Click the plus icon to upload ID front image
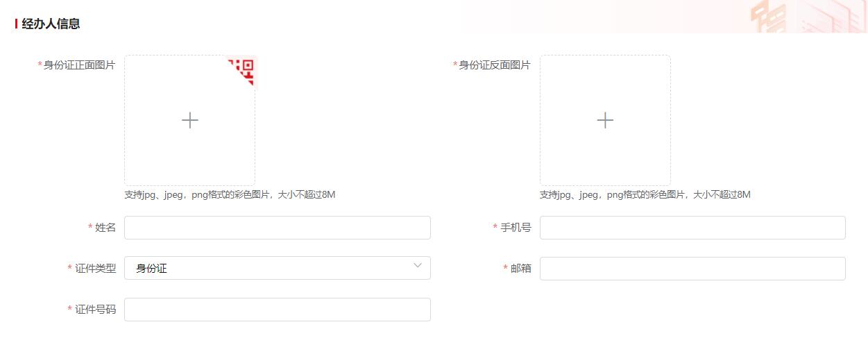Screen dimensions: 868x354 tap(189, 120)
